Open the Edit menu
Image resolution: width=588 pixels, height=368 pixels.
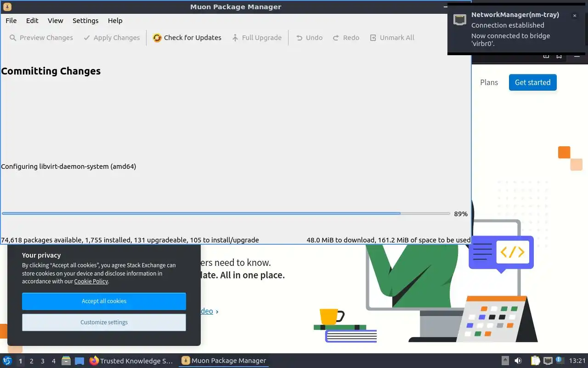coord(32,21)
